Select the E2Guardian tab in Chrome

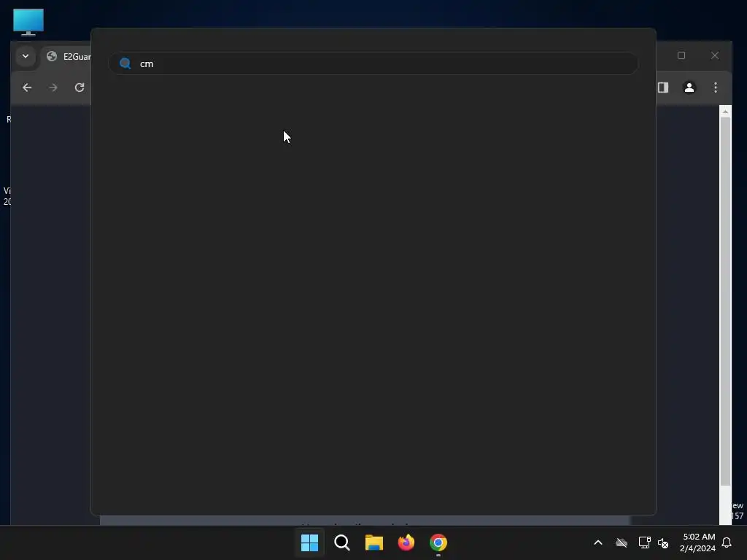click(x=66, y=57)
